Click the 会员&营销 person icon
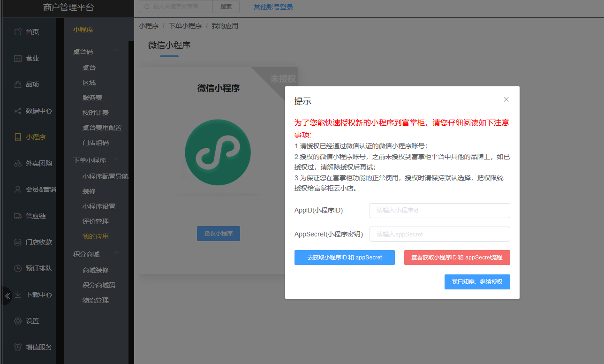604x364 pixels. [x=18, y=190]
